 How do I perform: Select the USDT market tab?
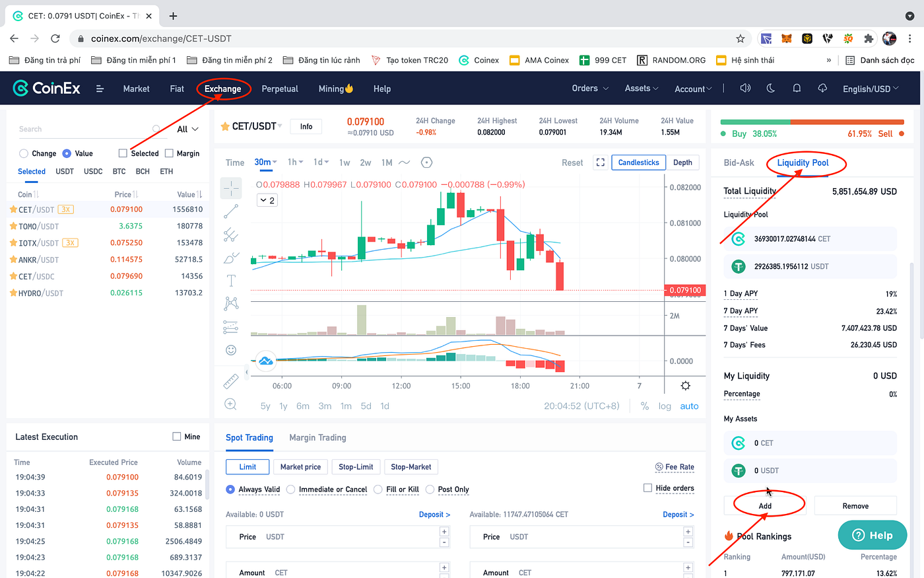[65, 171]
